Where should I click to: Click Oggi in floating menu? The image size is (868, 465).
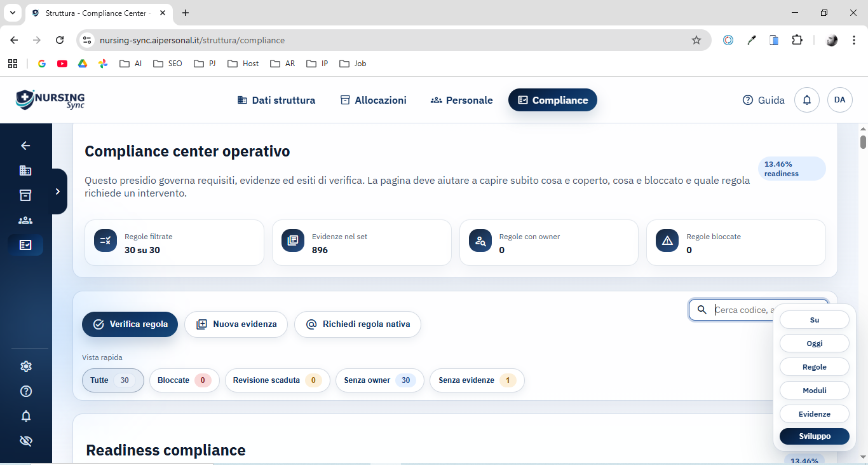tap(815, 344)
